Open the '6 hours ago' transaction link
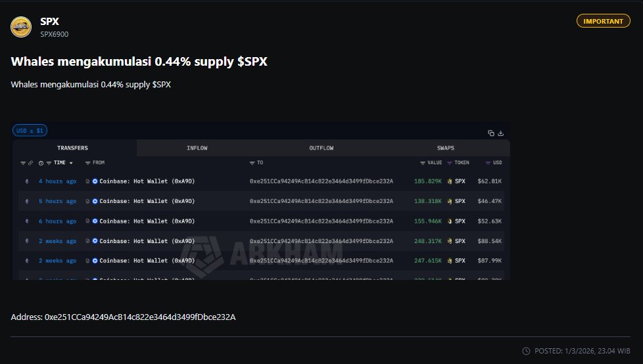The height and width of the screenshot is (364, 643). click(x=57, y=221)
